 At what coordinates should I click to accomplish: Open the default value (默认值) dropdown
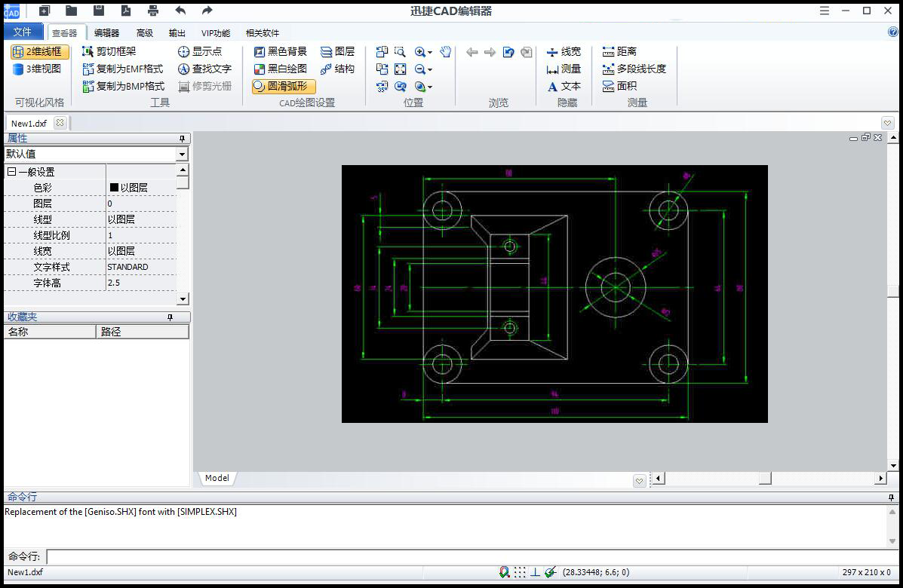tap(181, 154)
